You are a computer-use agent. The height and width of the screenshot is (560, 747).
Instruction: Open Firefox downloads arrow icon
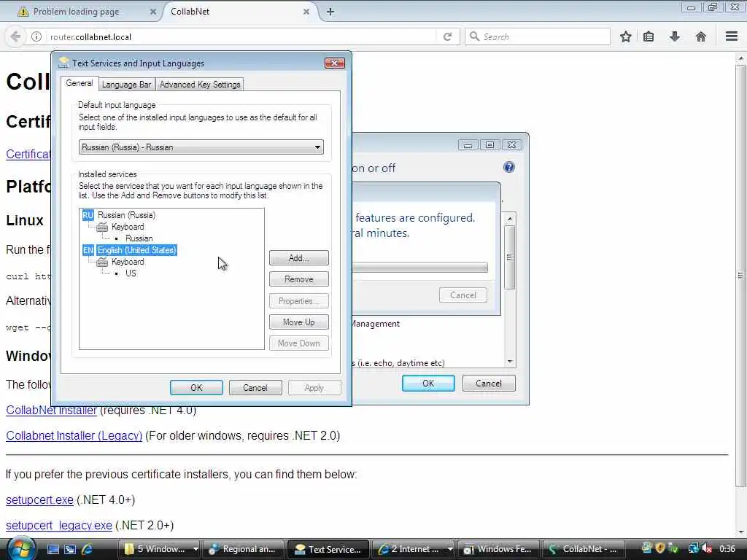675,36
